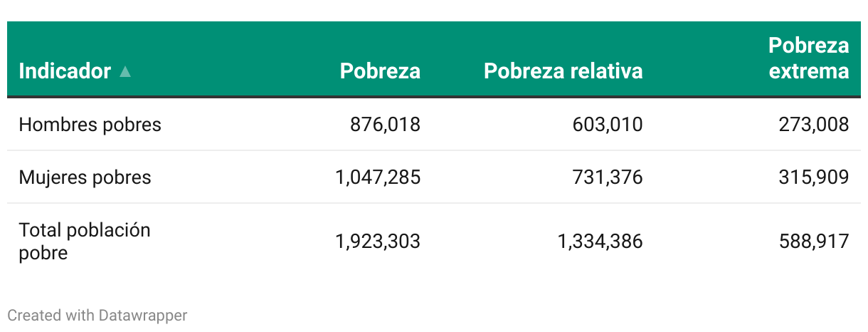Screen dimensions: 868x332
Task: Click the 588,917 total extrema cell
Action: (x=813, y=242)
